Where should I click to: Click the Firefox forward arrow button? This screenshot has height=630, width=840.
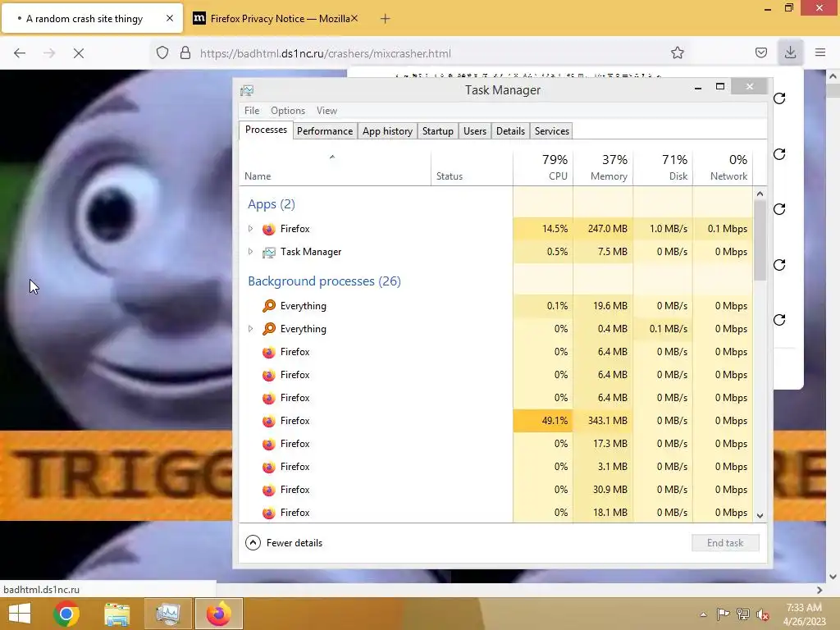pyautogui.click(x=49, y=53)
